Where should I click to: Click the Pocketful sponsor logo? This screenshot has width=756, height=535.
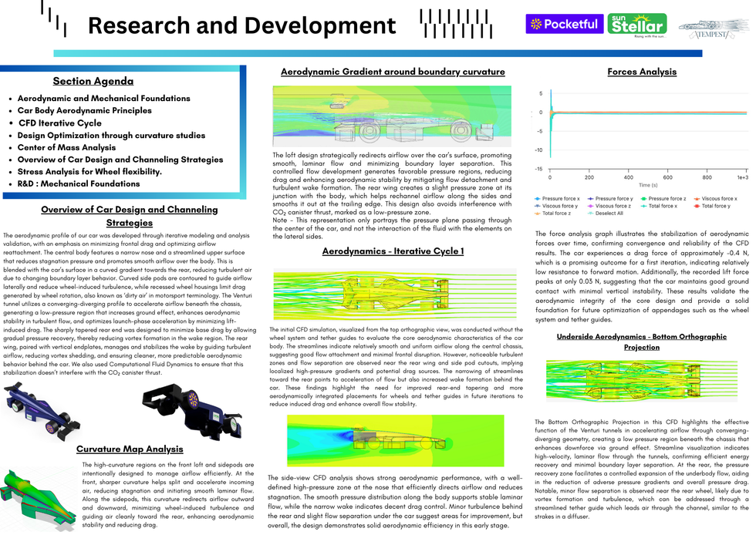pyautogui.click(x=564, y=24)
